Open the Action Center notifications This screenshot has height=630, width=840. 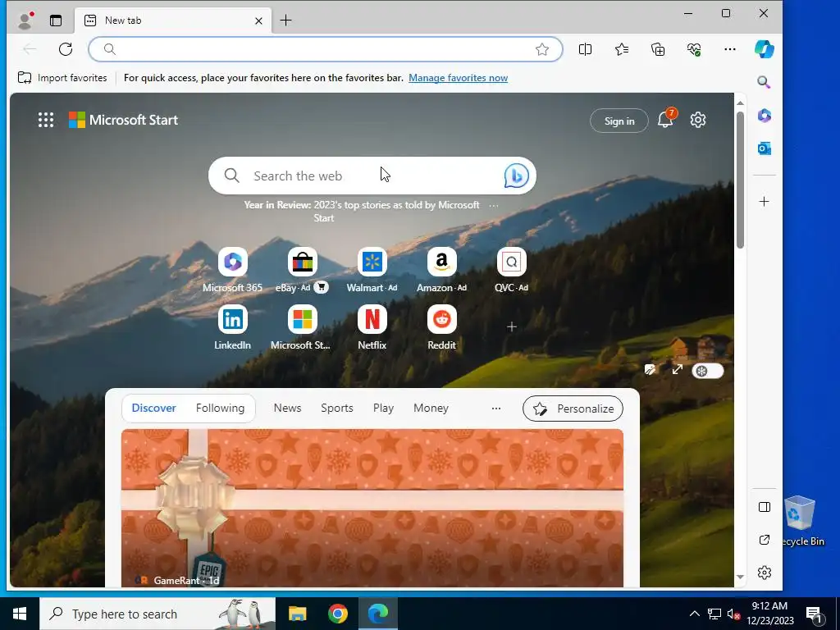pos(814,614)
